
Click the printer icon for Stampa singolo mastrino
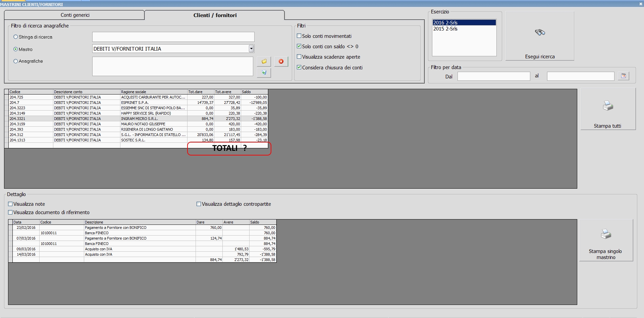tap(606, 234)
